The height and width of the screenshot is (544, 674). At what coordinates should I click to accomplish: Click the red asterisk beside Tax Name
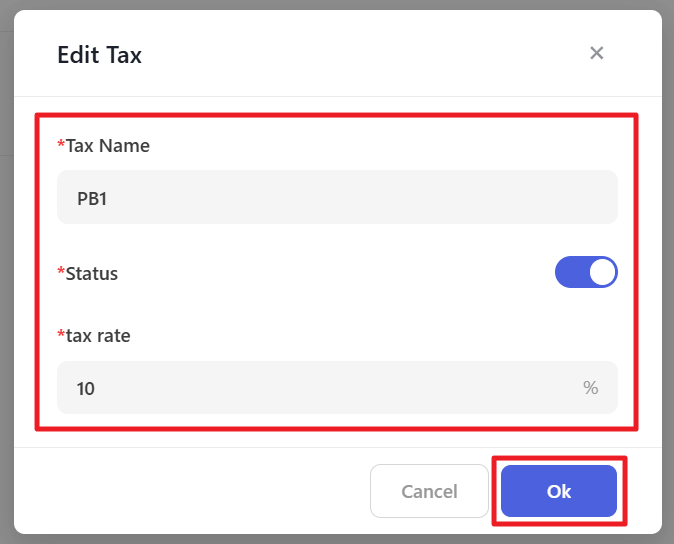(61, 146)
